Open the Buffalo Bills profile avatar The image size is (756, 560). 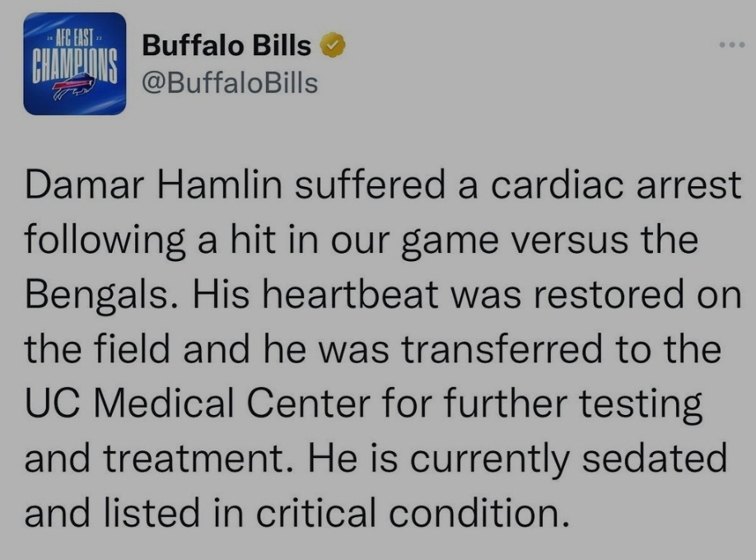(75, 63)
